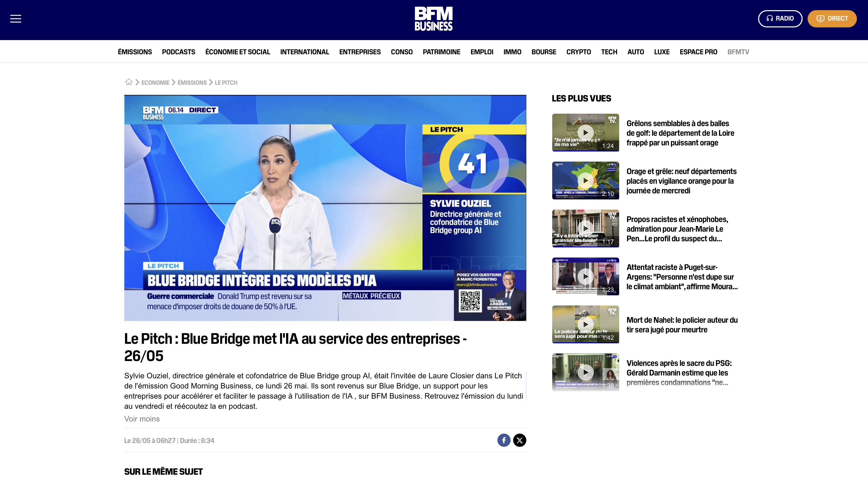
Task: Click the article title Le Pitch Blue Bridge
Action: 295,347
